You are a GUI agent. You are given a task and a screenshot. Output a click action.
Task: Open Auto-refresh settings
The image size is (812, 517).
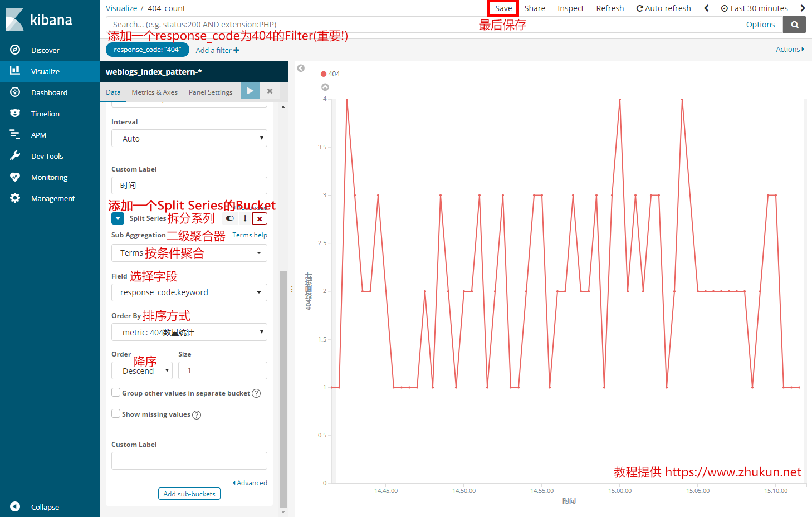click(x=664, y=8)
